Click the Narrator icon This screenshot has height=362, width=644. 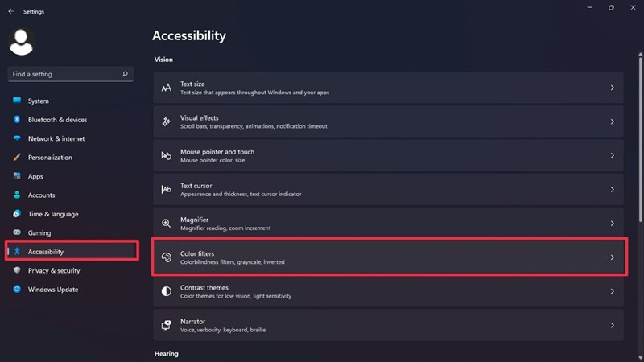click(166, 325)
